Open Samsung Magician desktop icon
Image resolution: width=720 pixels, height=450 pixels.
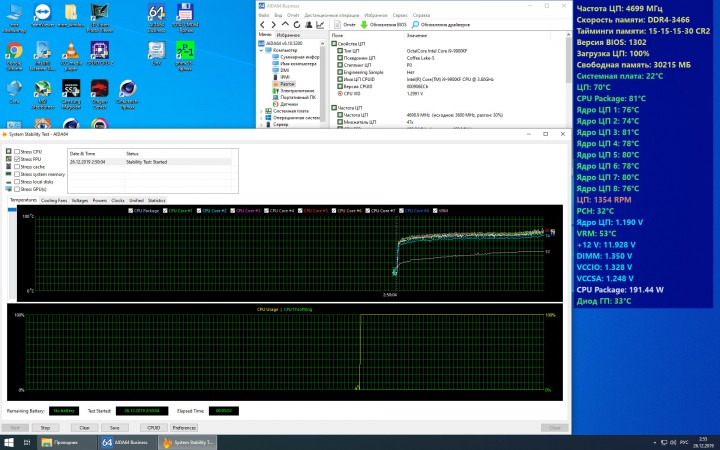pos(71,95)
